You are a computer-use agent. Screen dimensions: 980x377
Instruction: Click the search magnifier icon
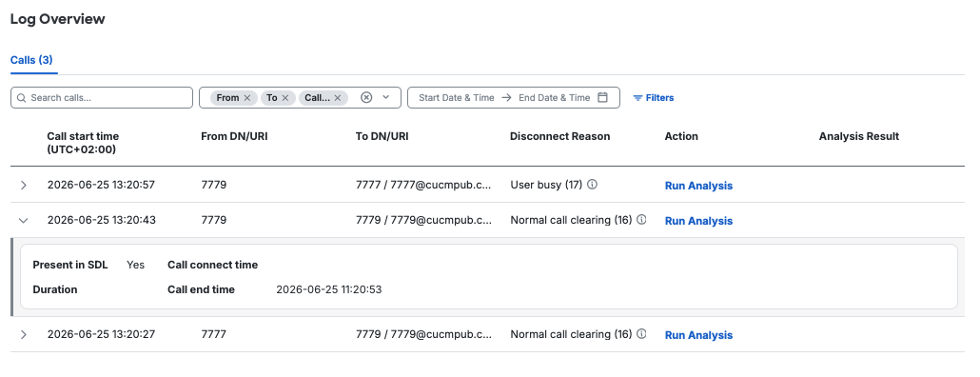point(21,97)
